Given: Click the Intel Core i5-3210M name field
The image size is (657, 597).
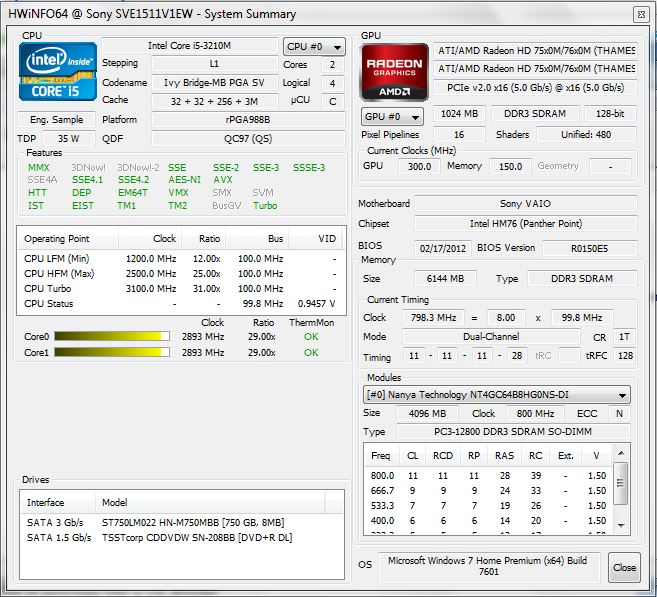Looking at the screenshot, I should click(190, 46).
